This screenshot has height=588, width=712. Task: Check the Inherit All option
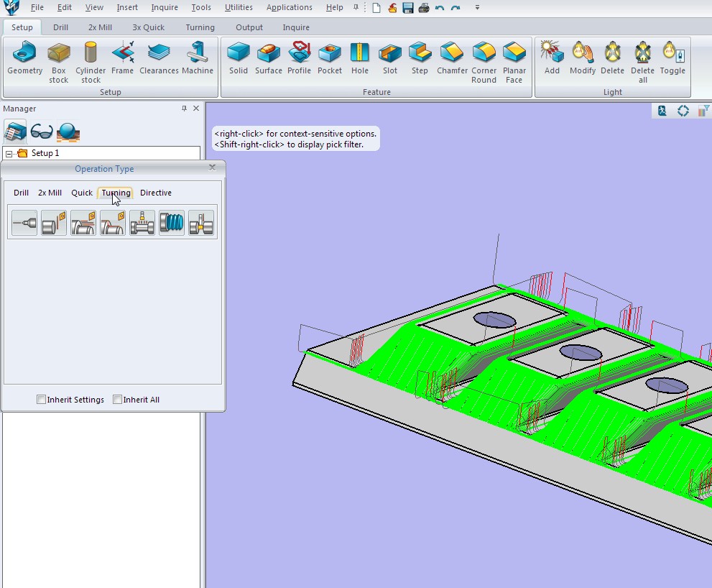(118, 400)
